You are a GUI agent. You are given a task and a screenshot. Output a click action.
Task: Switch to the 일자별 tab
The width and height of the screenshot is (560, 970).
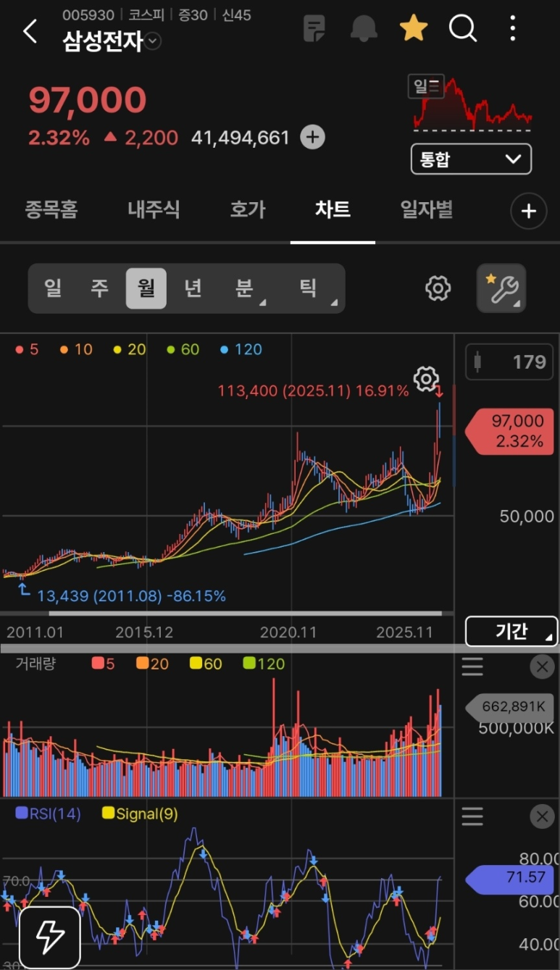(x=427, y=210)
